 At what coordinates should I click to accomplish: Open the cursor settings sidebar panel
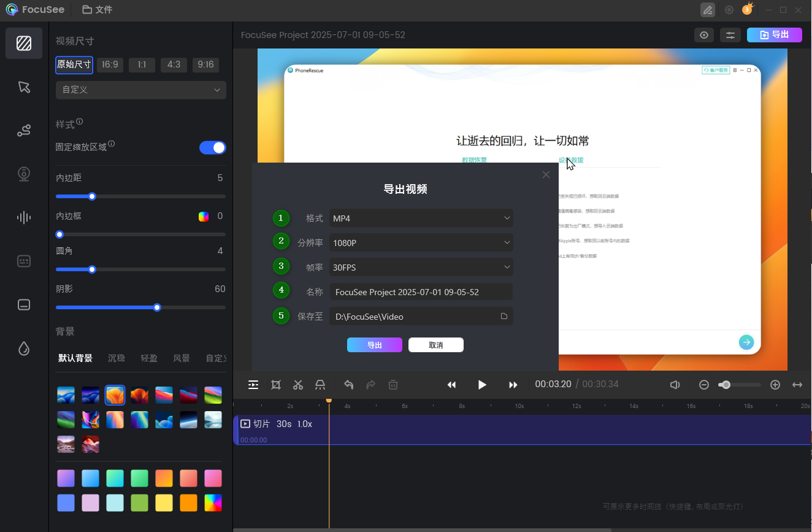[x=24, y=87]
